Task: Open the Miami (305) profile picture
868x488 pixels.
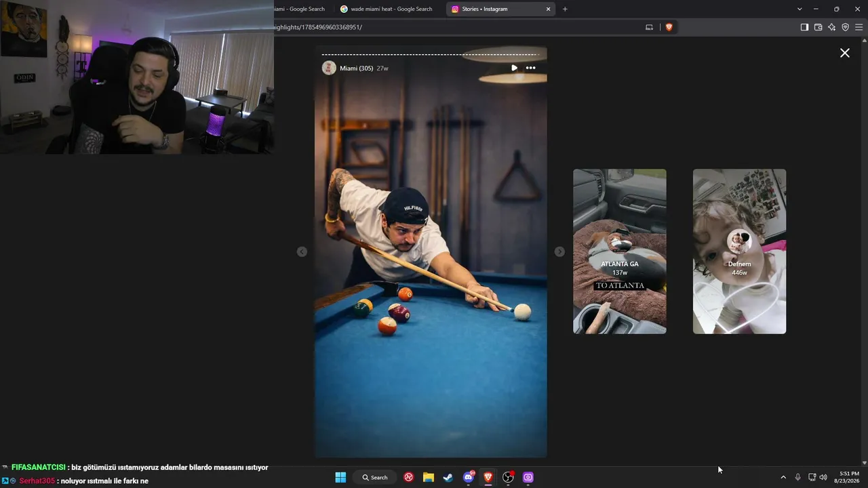Action: (x=329, y=68)
